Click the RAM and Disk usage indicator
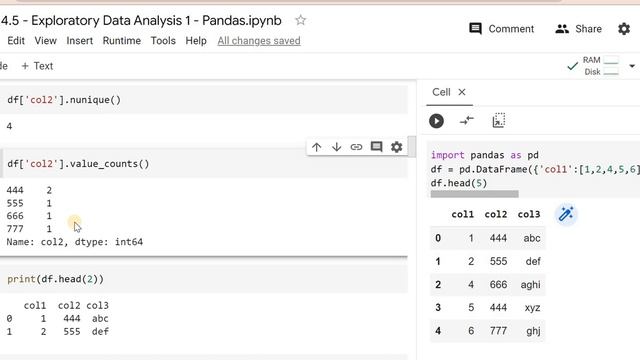 click(x=601, y=66)
